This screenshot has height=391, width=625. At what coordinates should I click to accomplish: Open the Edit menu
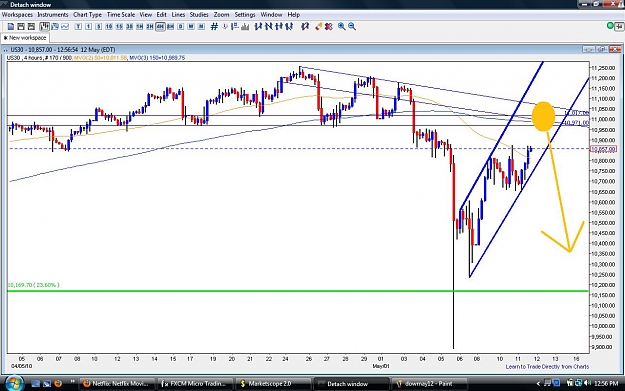pyautogui.click(x=161, y=15)
